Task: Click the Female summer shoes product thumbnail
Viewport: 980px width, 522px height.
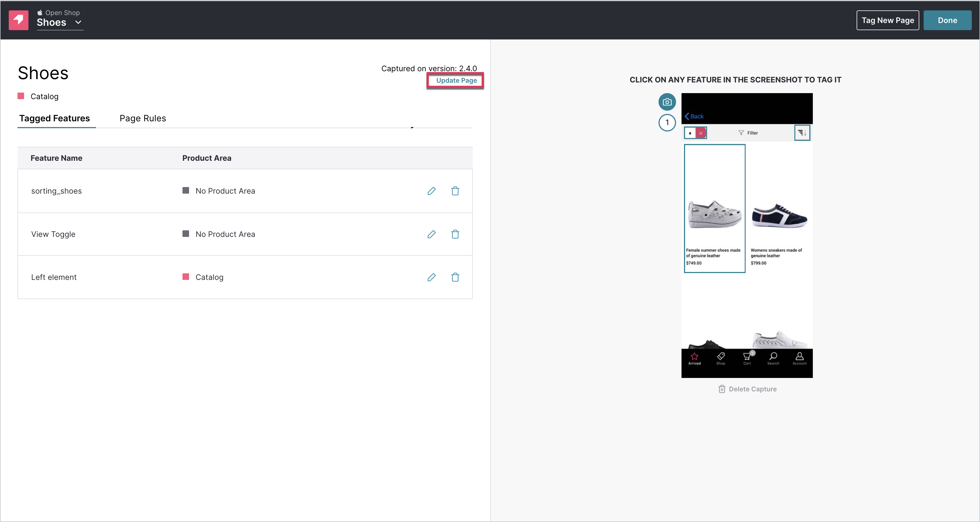Action: click(714, 208)
